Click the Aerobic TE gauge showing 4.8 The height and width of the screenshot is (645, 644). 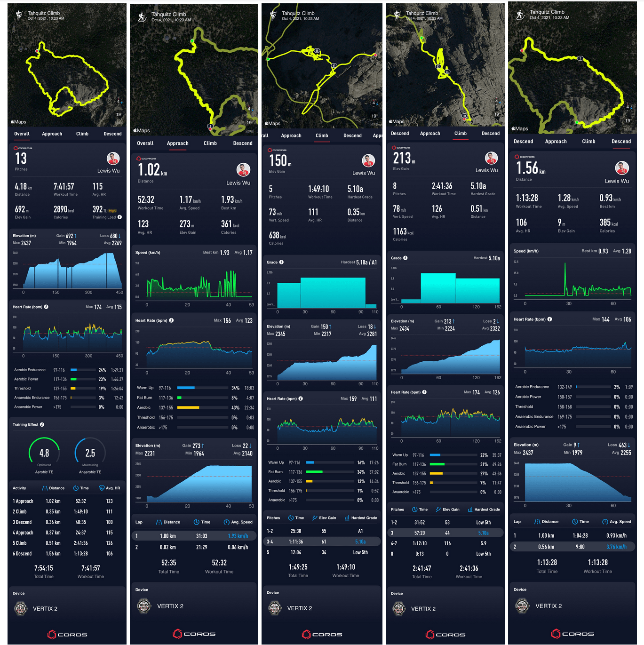[x=44, y=453]
